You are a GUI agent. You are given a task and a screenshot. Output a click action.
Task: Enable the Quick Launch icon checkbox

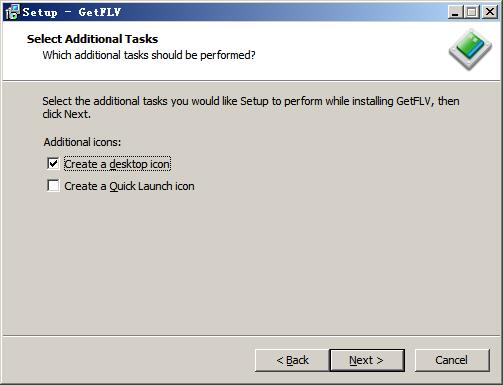tap(53, 186)
